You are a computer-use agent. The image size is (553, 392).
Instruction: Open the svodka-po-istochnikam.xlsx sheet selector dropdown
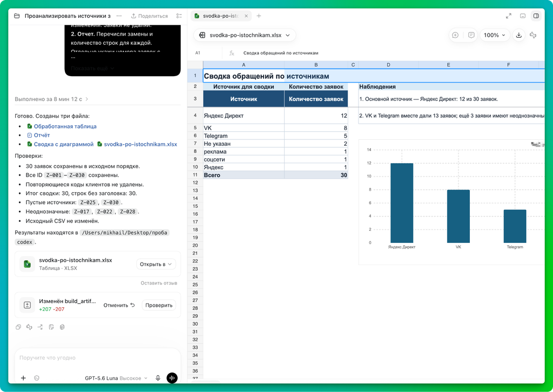(245, 35)
